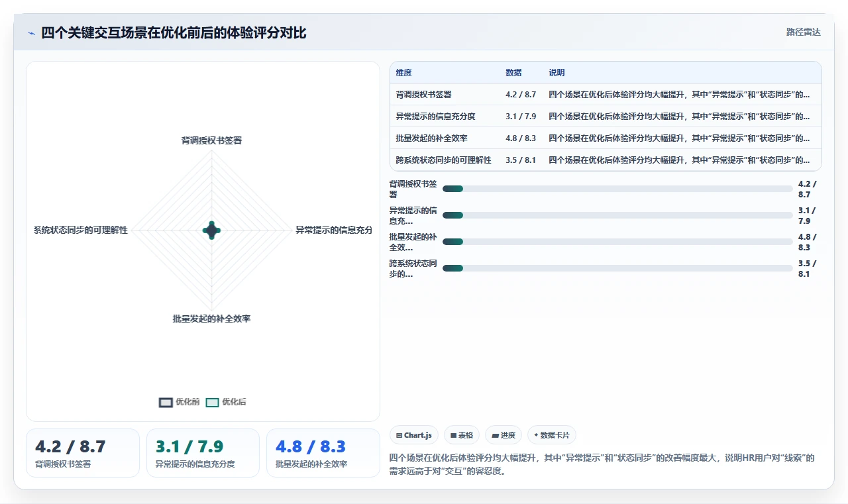
Task: Click progress bar for 批量发起的补全效…
Action: pos(617,242)
